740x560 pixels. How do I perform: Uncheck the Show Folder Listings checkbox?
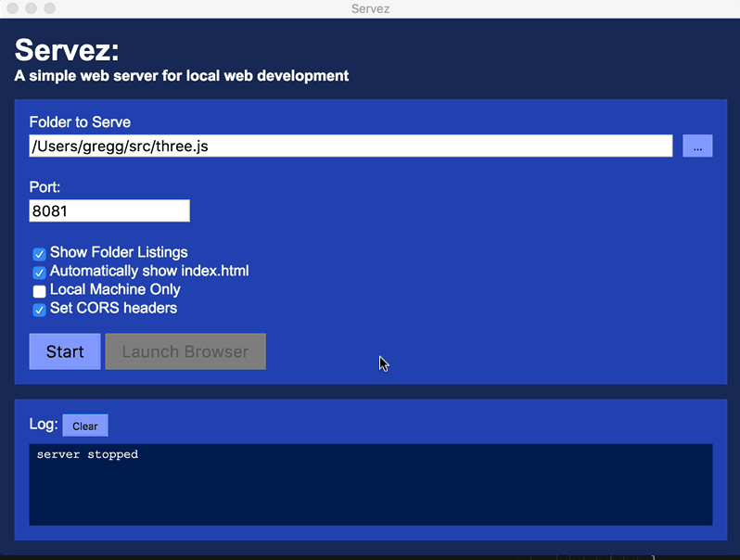(x=40, y=254)
